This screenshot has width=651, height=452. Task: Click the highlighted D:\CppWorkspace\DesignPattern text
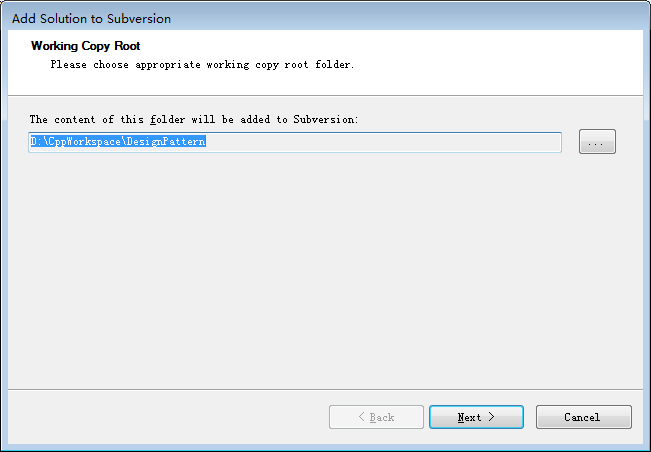[118, 142]
